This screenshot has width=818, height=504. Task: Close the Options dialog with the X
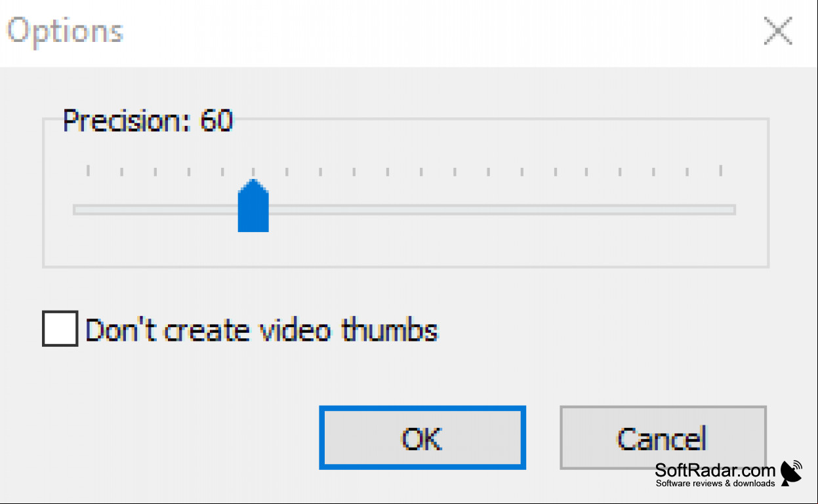coord(779,31)
